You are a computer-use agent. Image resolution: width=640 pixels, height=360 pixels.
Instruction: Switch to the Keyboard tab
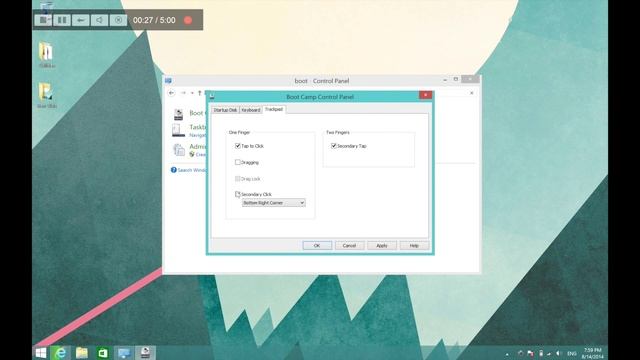[251, 110]
